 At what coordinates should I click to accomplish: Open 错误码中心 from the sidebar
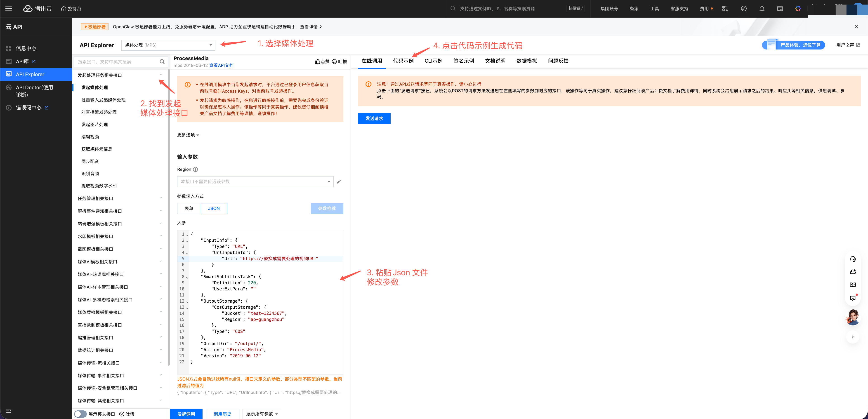pyautogui.click(x=29, y=107)
